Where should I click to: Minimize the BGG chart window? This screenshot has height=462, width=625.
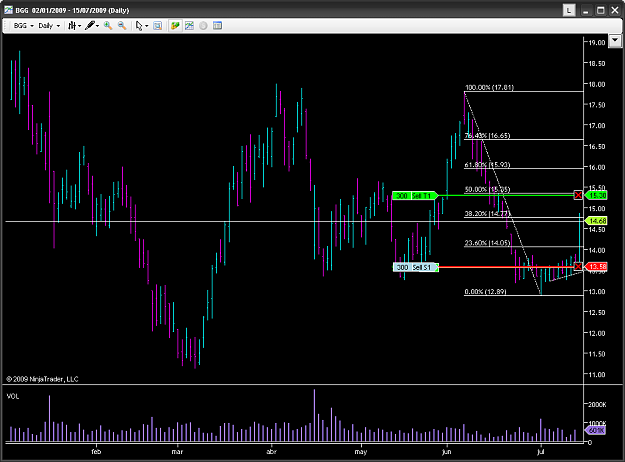(x=585, y=11)
